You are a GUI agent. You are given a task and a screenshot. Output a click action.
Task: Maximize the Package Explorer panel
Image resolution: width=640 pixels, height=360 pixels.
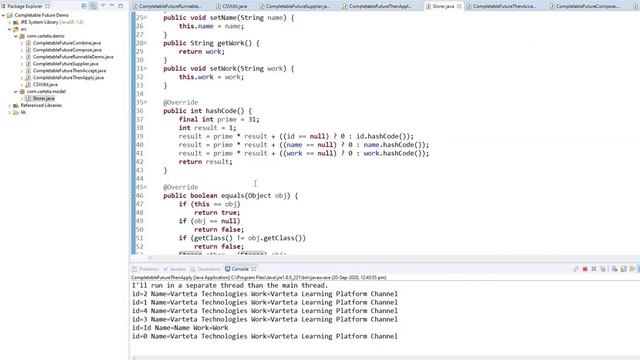121,6
